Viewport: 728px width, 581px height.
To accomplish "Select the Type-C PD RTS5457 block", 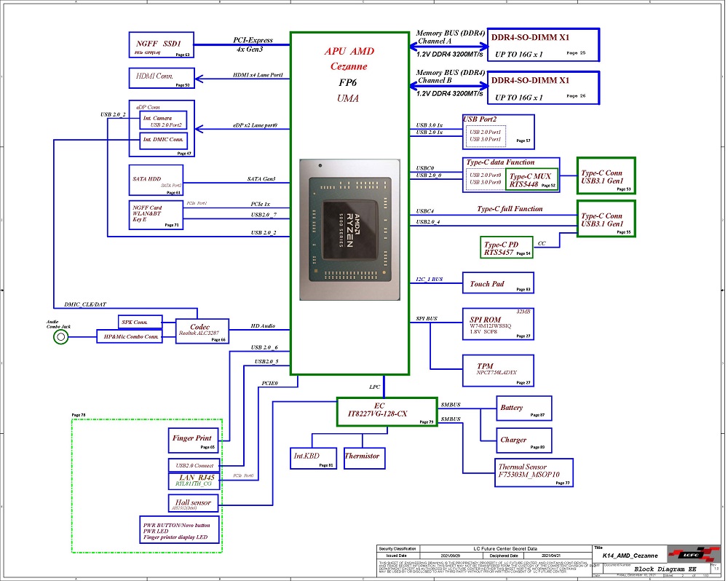I will [x=507, y=248].
